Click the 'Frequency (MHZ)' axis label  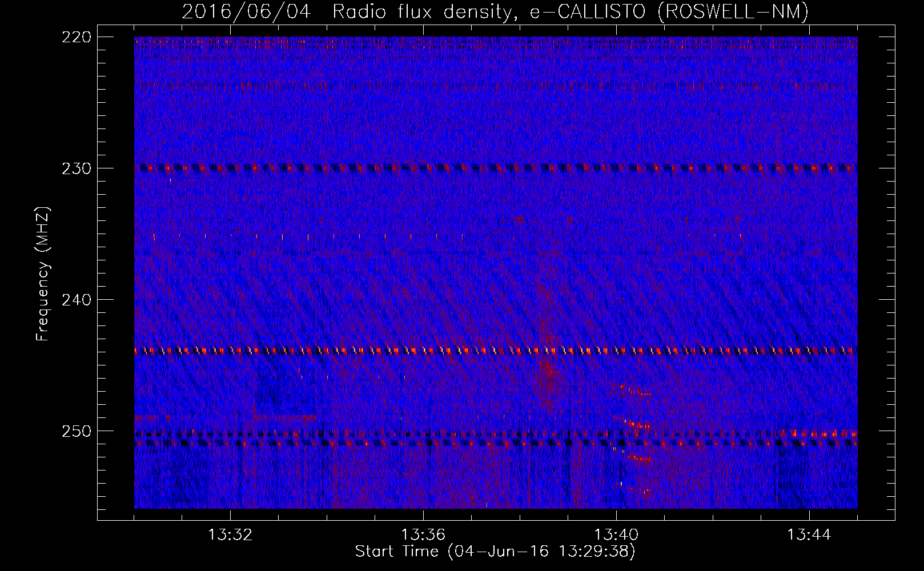[43, 274]
